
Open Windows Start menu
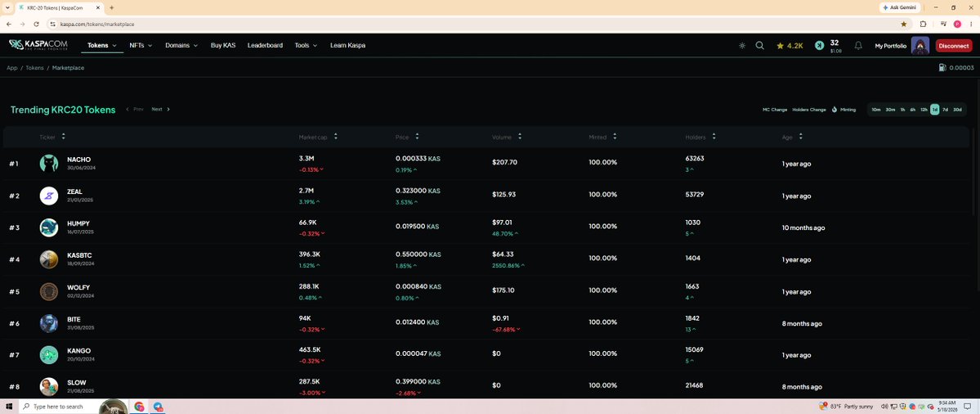tap(9, 407)
